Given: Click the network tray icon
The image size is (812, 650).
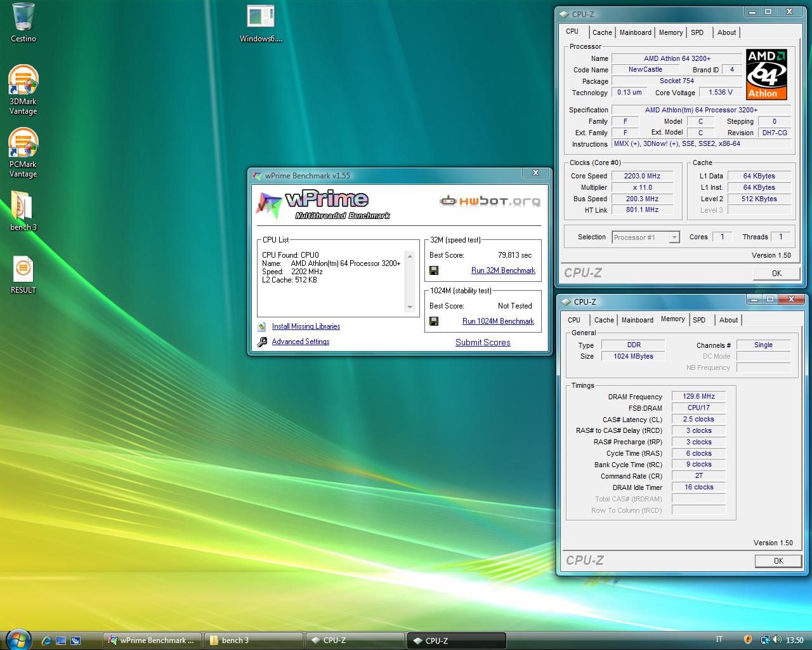Looking at the screenshot, I should point(765,640).
